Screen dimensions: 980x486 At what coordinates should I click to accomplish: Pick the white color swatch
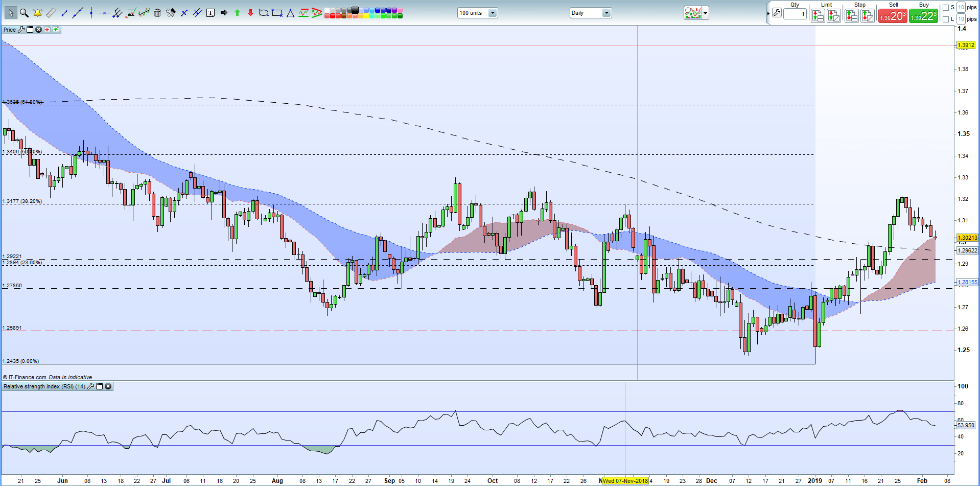point(326,10)
